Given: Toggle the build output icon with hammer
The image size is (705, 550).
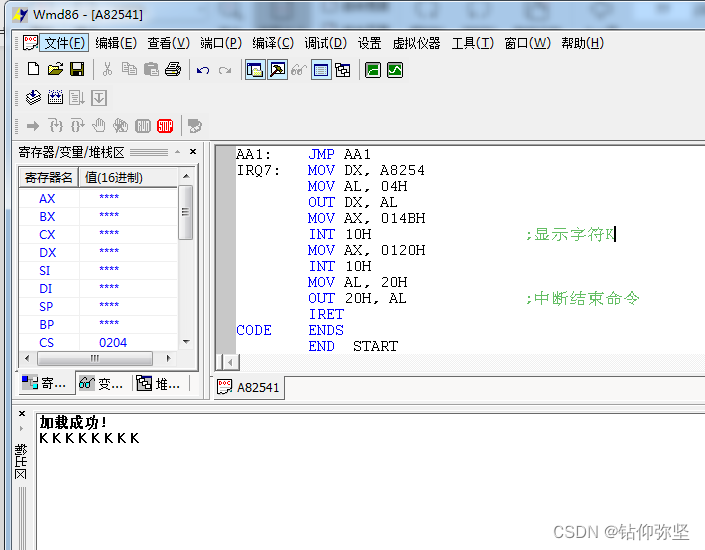Looking at the screenshot, I should click(277, 70).
